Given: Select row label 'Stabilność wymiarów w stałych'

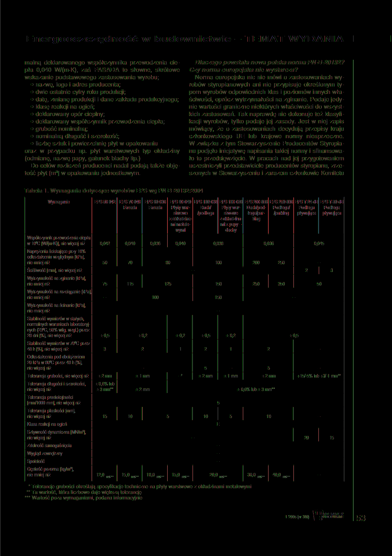Looking at the screenshot, I should coord(56,319).
